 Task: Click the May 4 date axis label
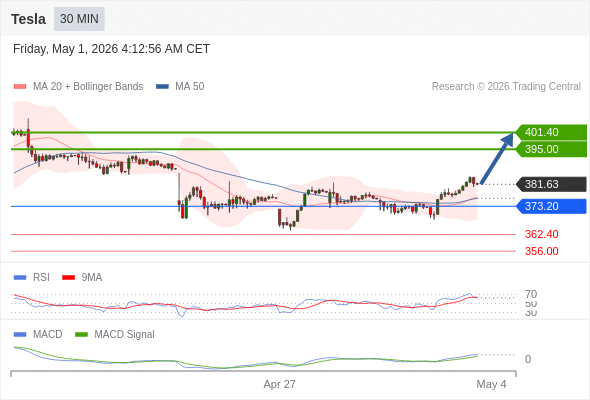click(x=491, y=384)
